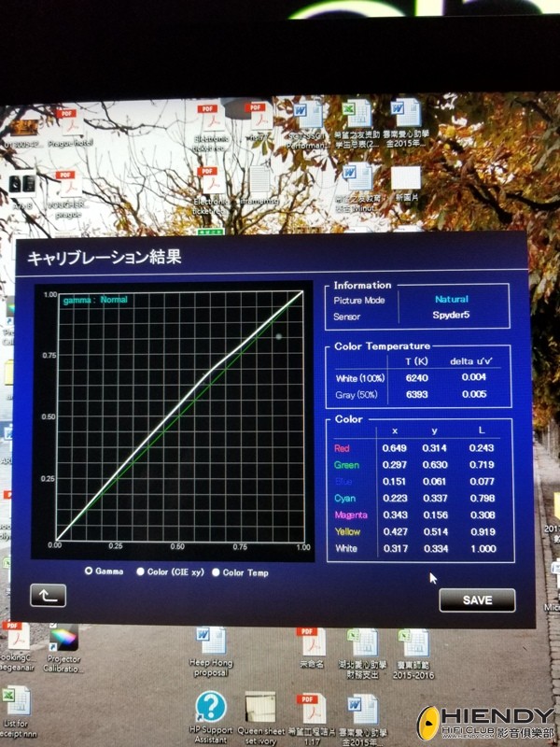Click the White (100%) color temperature row

coord(358,378)
